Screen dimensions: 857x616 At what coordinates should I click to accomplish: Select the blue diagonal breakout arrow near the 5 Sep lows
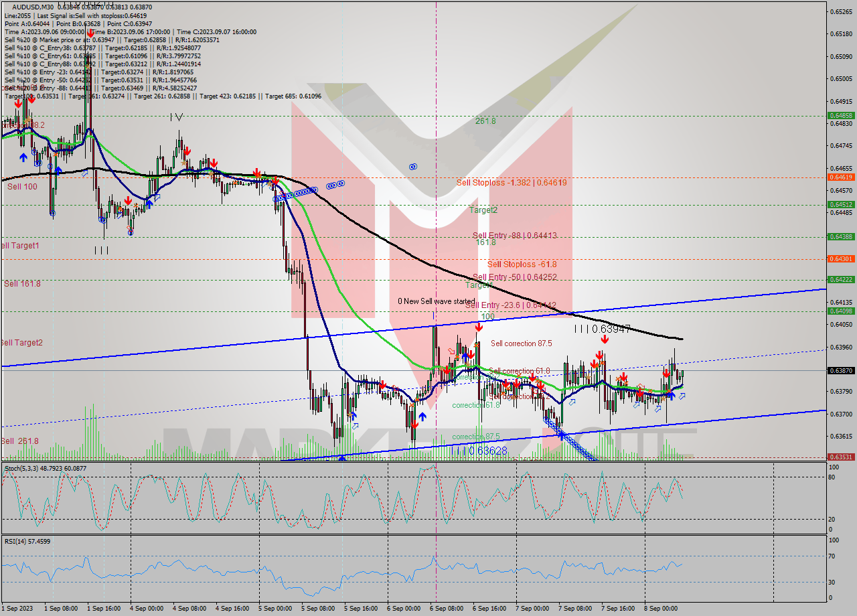(356, 427)
